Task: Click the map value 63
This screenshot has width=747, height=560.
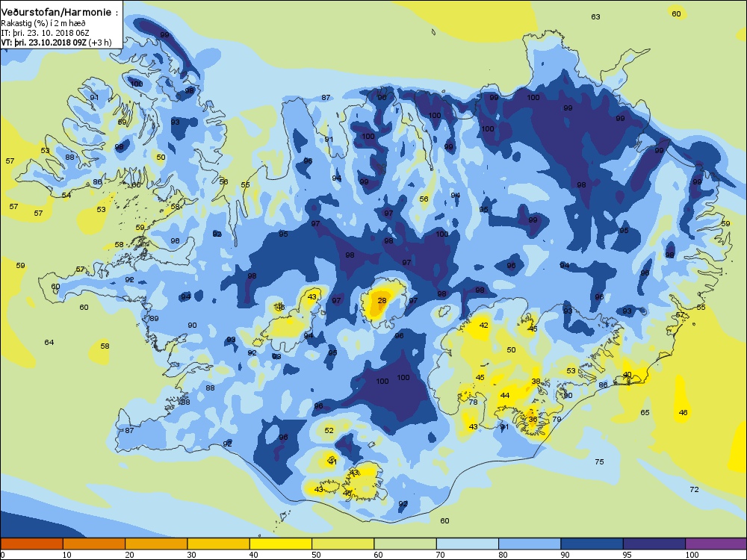Action: [x=595, y=16]
